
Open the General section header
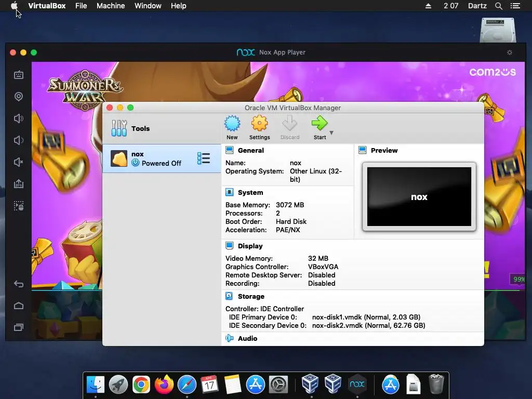coord(251,150)
